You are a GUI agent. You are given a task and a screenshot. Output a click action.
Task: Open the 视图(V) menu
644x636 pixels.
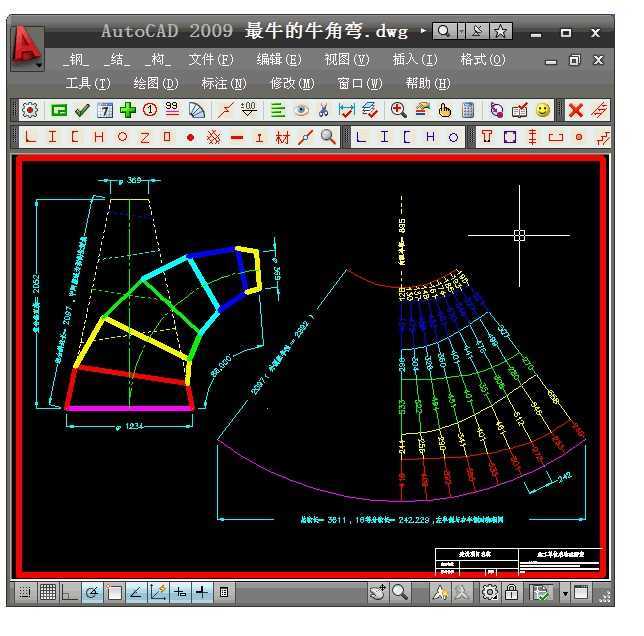(x=347, y=60)
